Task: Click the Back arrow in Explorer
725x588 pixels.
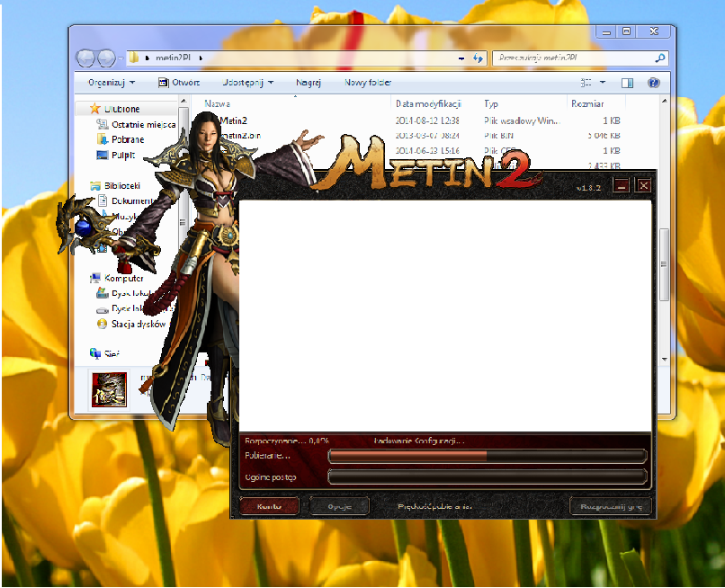Action: click(85, 58)
